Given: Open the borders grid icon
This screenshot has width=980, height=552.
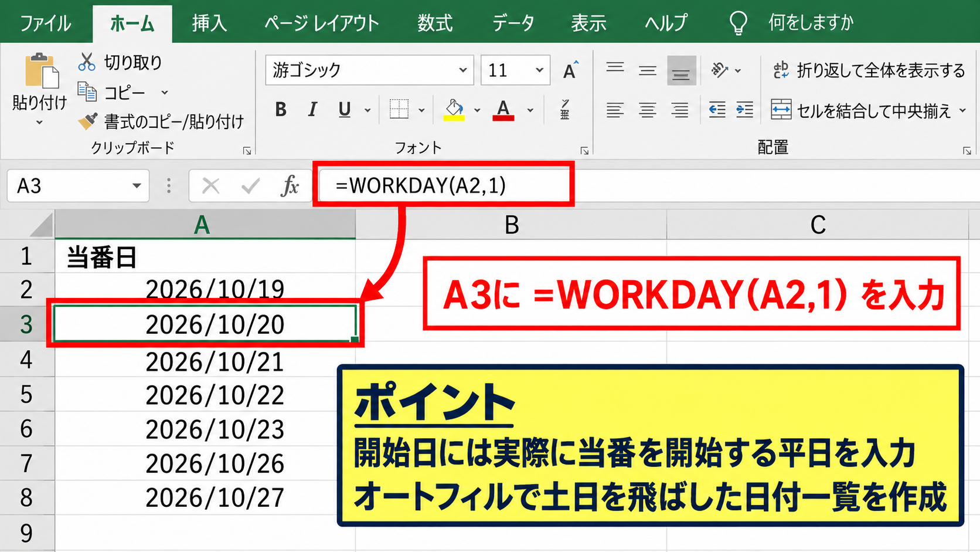Looking at the screenshot, I should pos(399,109).
